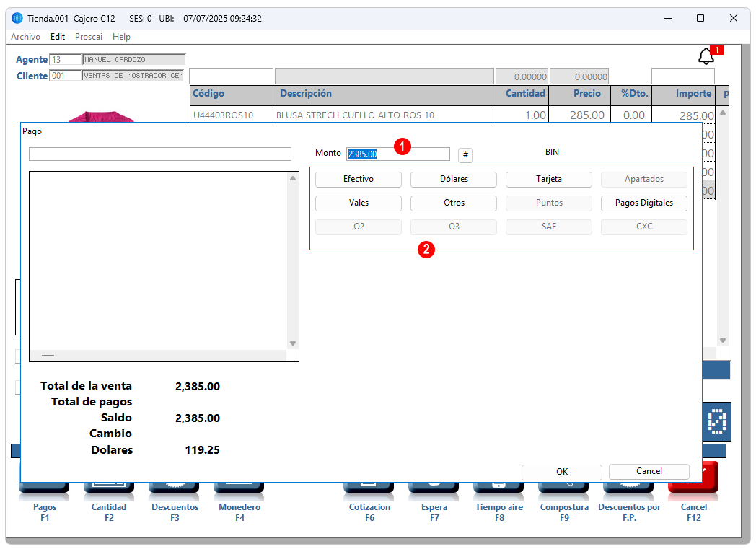The image size is (756, 549).
Task: Click the blue keypad icon at right
Action: (x=717, y=421)
